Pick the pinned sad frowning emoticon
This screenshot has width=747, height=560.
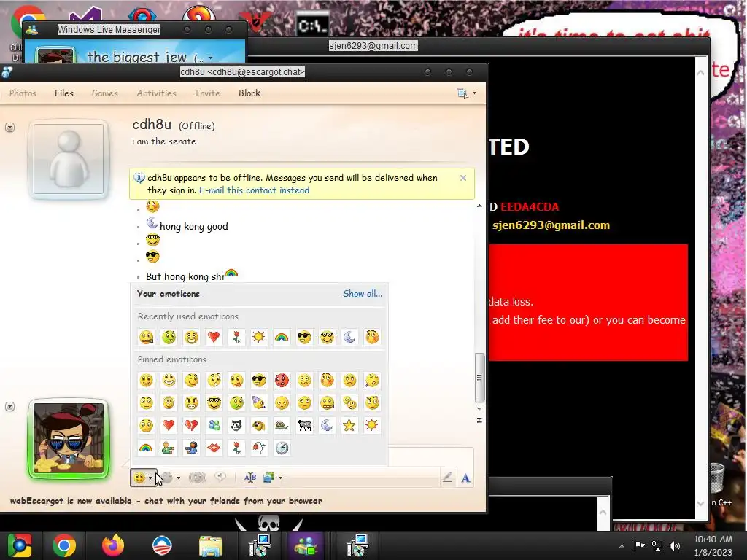point(349,380)
